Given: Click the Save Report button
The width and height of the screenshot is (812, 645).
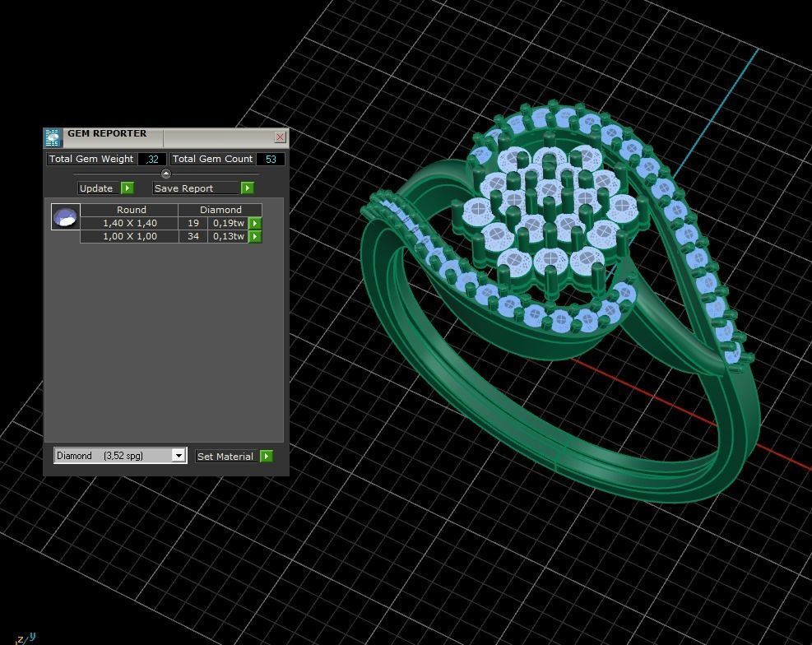Looking at the screenshot, I should click(196, 188).
